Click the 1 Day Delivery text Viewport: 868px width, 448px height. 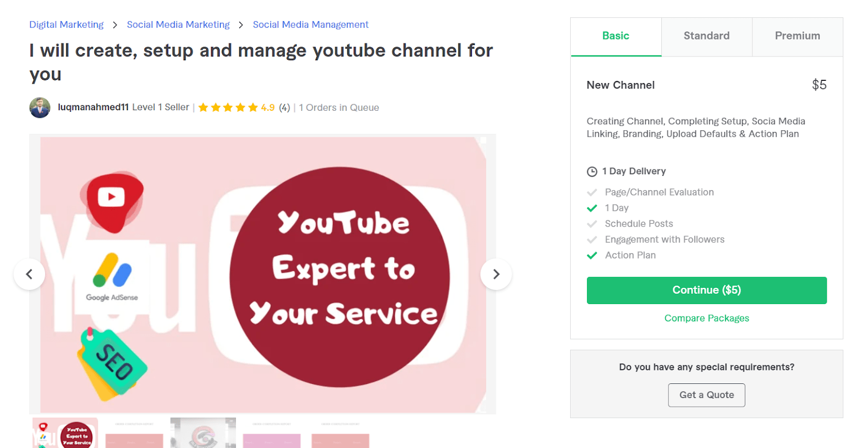634,171
